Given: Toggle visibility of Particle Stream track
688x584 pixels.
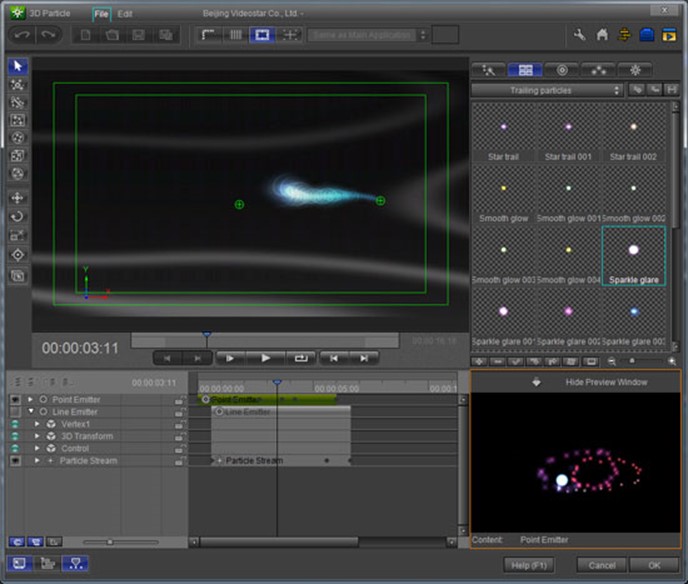Looking at the screenshot, I should pyautogui.click(x=15, y=461).
